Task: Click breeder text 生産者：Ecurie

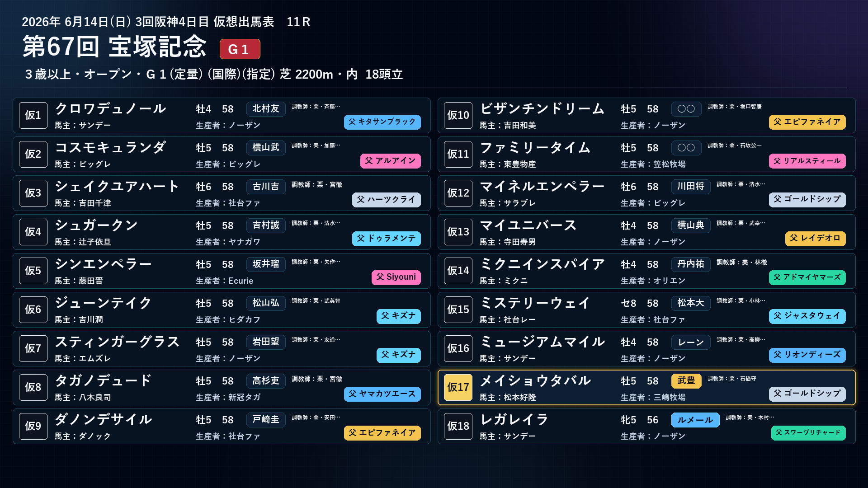Action: pyautogui.click(x=224, y=281)
